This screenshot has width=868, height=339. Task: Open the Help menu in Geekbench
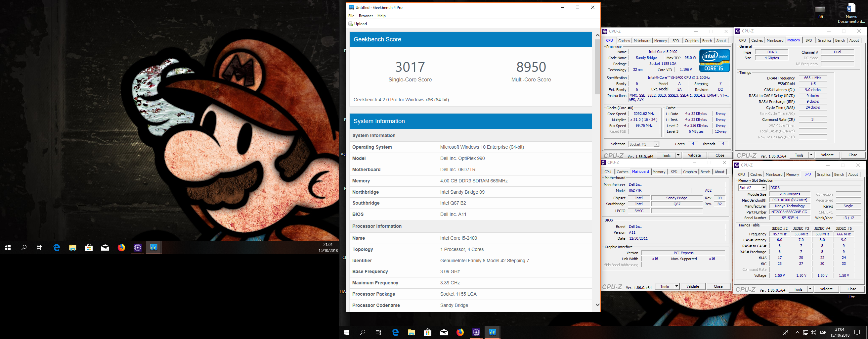tap(381, 16)
